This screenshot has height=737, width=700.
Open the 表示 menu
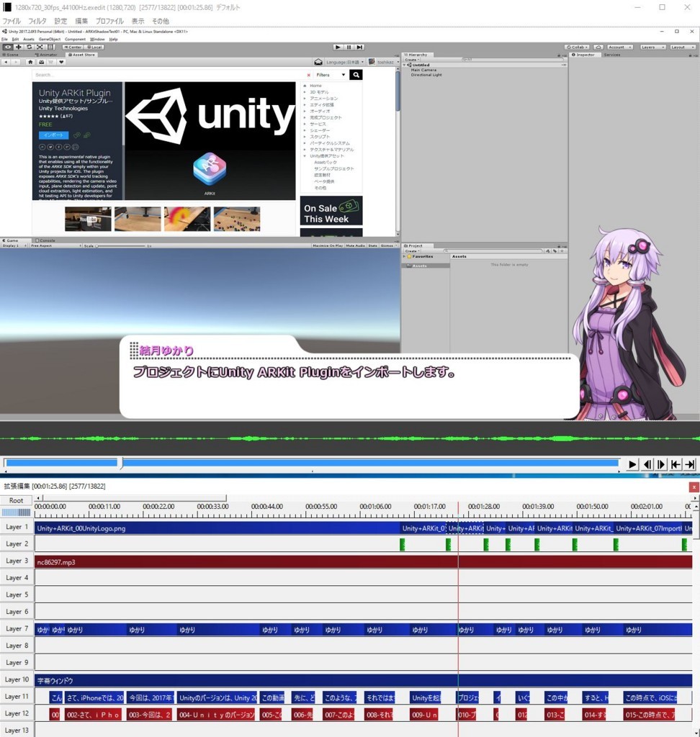[x=138, y=21]
